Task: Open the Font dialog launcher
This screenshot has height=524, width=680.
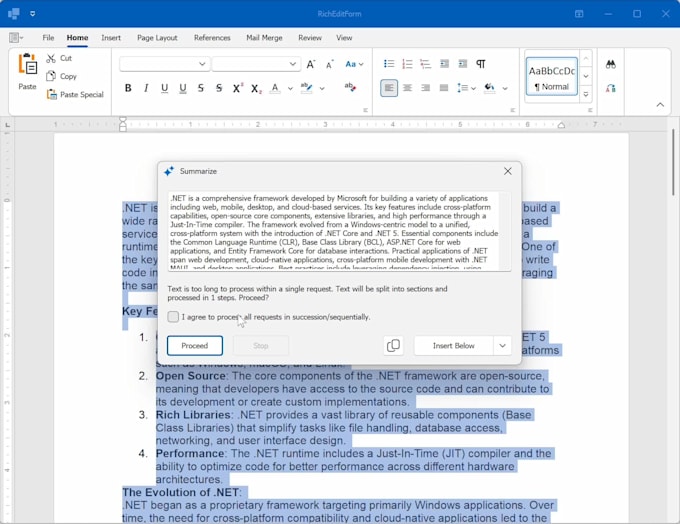Action: (365, 110)
